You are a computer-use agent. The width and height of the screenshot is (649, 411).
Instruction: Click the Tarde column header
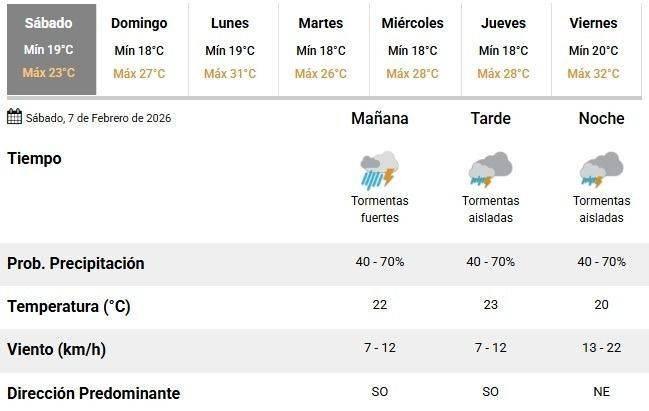490,118
